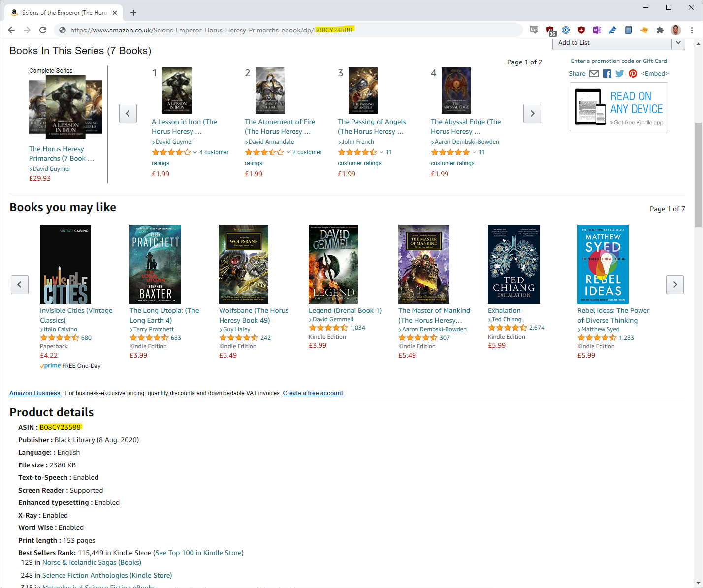The width and height of the screenshot is (703, 588).
Task: Open author David Annandale link
Action: click(x=271, y=142)
